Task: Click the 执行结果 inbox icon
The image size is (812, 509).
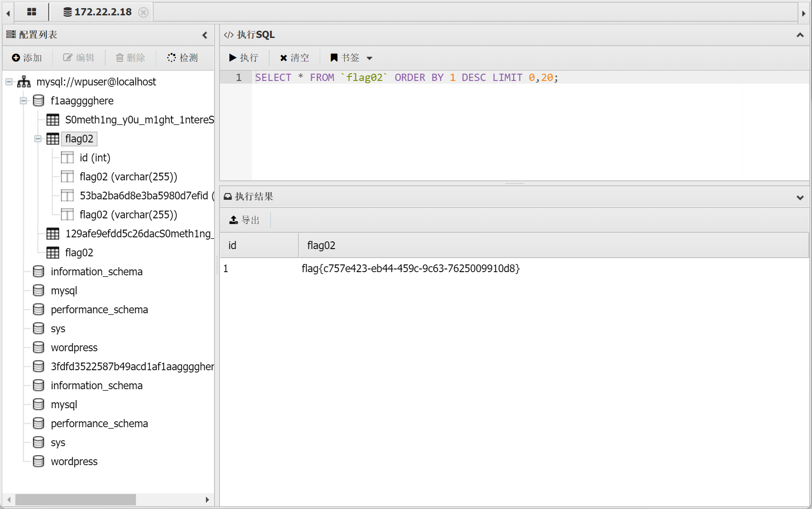Action: pyautogui.click(x=228, y=197)
